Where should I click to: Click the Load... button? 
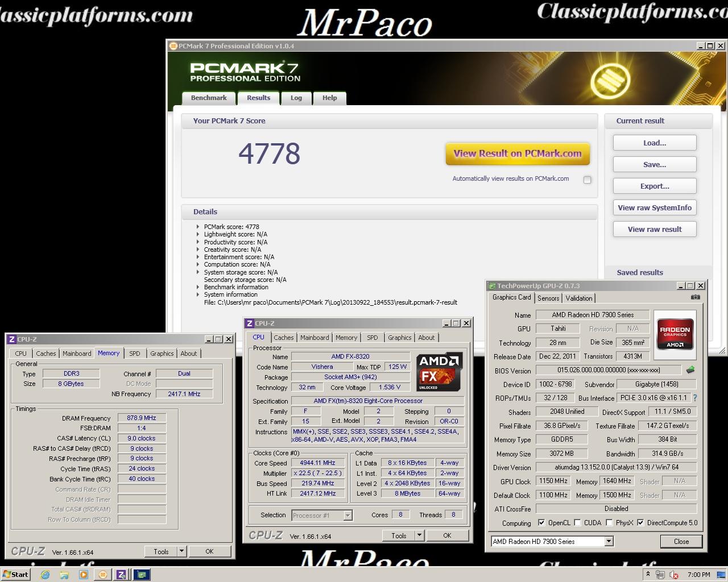pos(655,143)
